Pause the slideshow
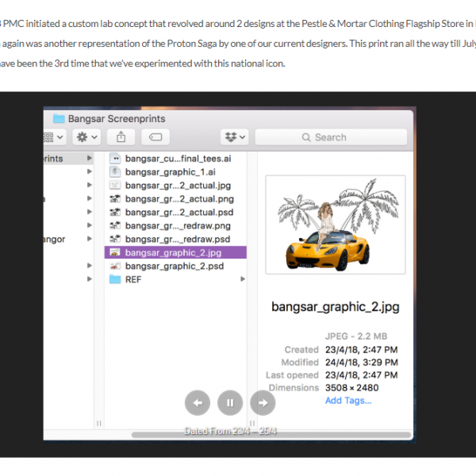Viewport: 476px width, 476px height. (230, 403)
